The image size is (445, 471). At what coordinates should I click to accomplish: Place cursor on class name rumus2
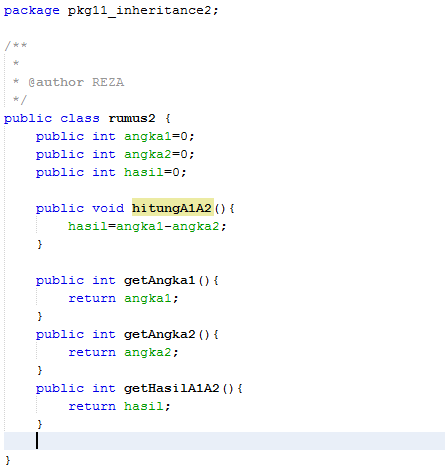[132, 118]
